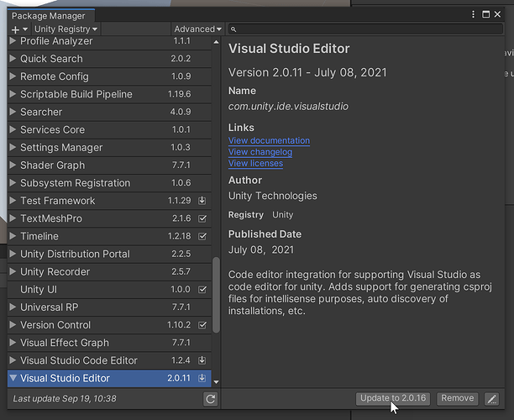Screen dimensions: 514x420
Task: Click installed checkmark on Timeline row
Action: (202, 236)
